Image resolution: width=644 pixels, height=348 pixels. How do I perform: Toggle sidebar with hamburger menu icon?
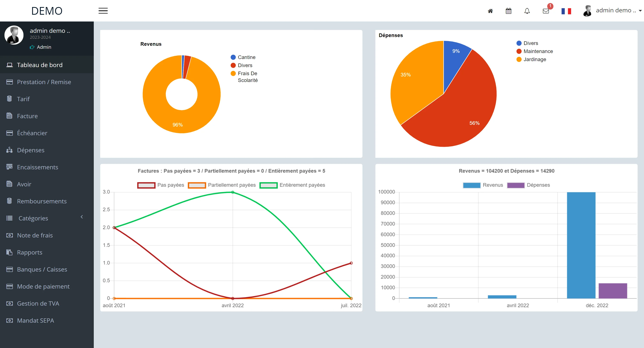103,11
